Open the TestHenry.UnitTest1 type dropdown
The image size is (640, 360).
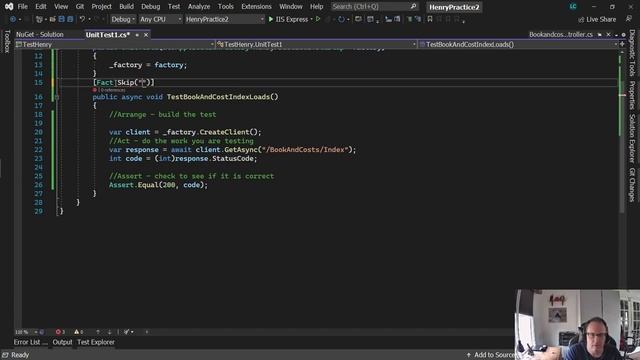tap(316, 44)
